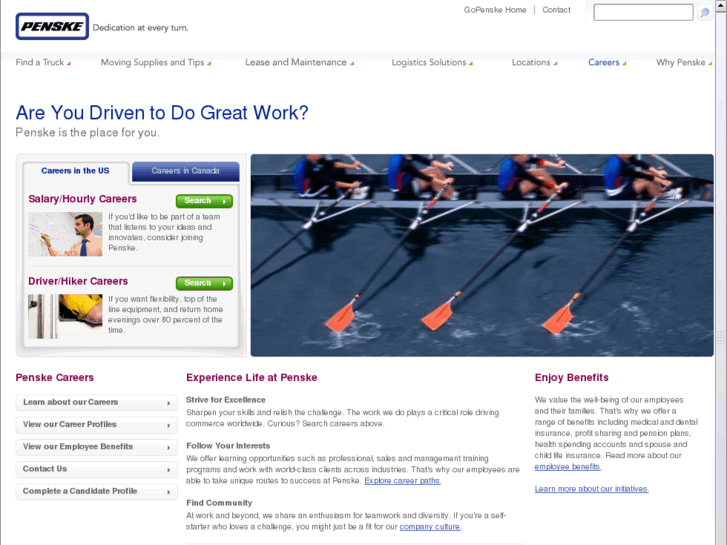This screenshot has height=545, width=727.
Task: Open View our Career Profiles
Action: point(96,424)
